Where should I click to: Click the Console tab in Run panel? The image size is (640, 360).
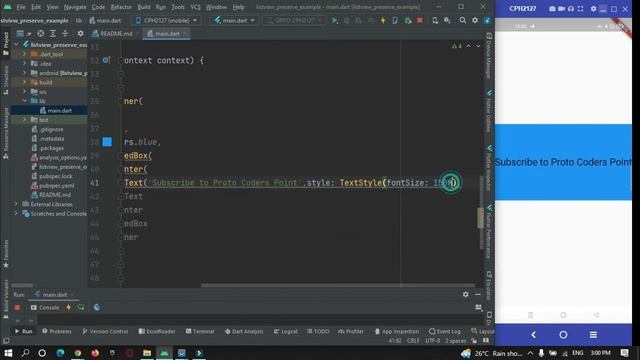(44, 308)
